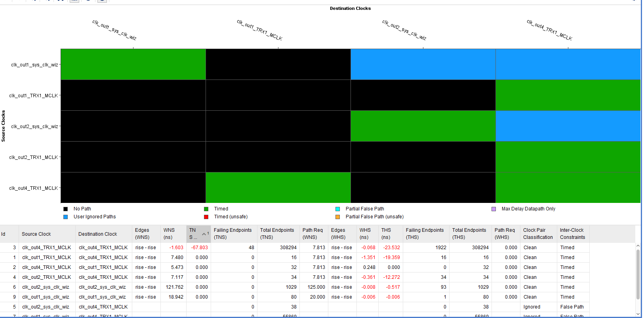Sort table by Id column header
The image size is (644, 318).
tap(10, 234)
